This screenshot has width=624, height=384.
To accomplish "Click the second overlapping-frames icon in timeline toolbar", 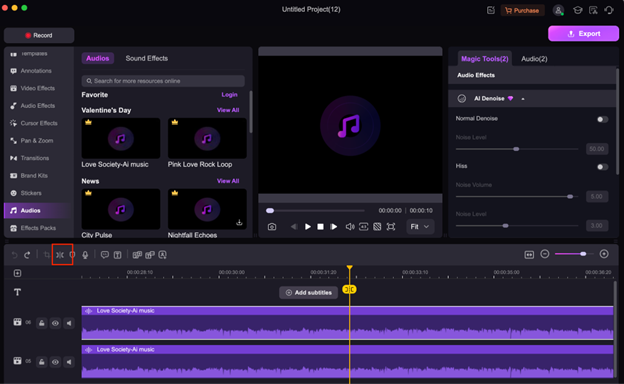I will [150, 255].
